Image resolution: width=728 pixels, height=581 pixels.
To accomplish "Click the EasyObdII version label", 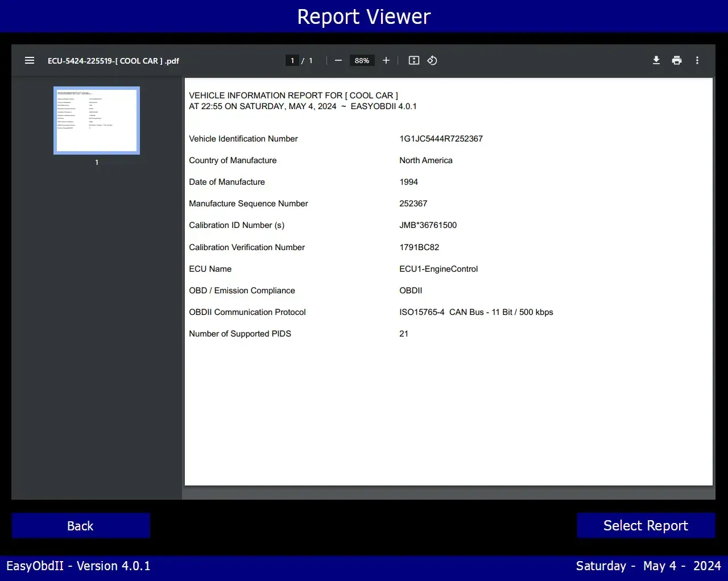I will 78,566.
